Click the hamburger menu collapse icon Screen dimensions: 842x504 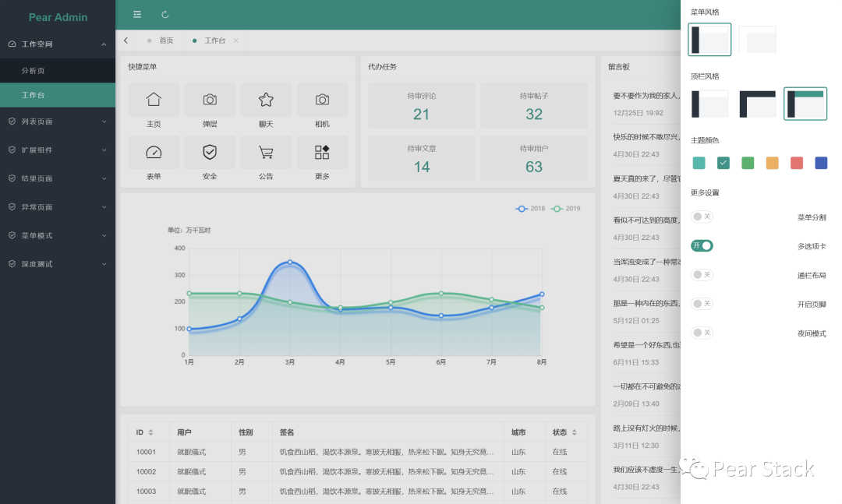(137, 15)
